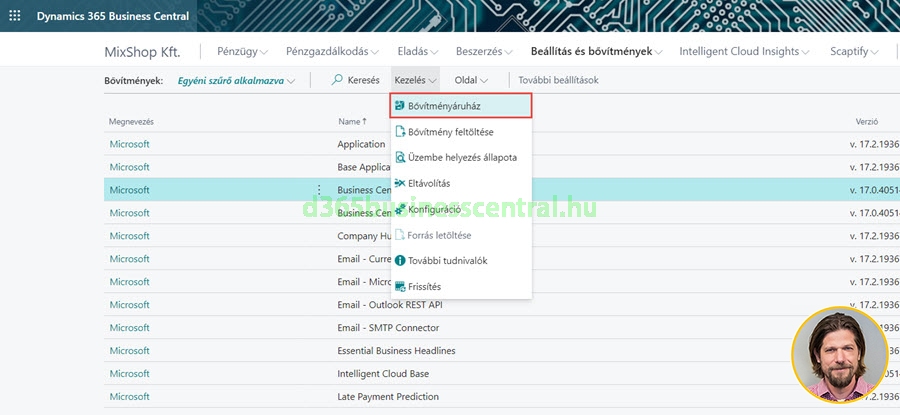
Task: Click Keresés search button
Action: [x=355, y=80]
